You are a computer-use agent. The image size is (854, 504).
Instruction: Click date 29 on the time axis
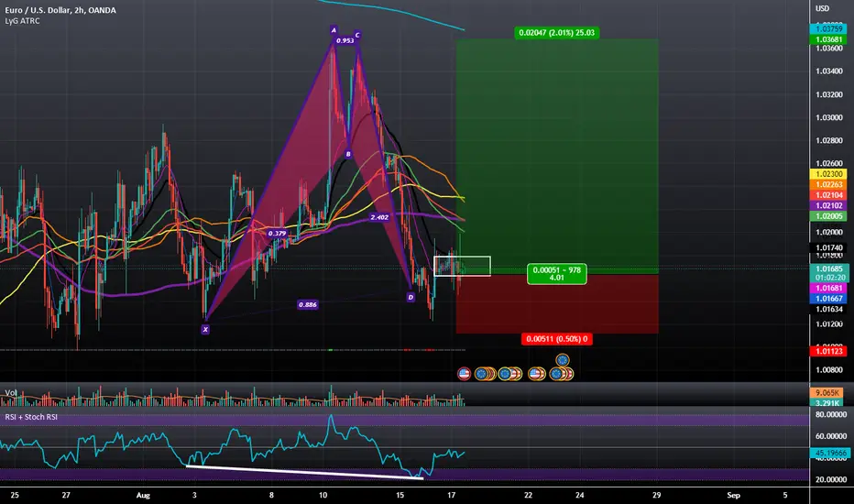click(656, 495)
